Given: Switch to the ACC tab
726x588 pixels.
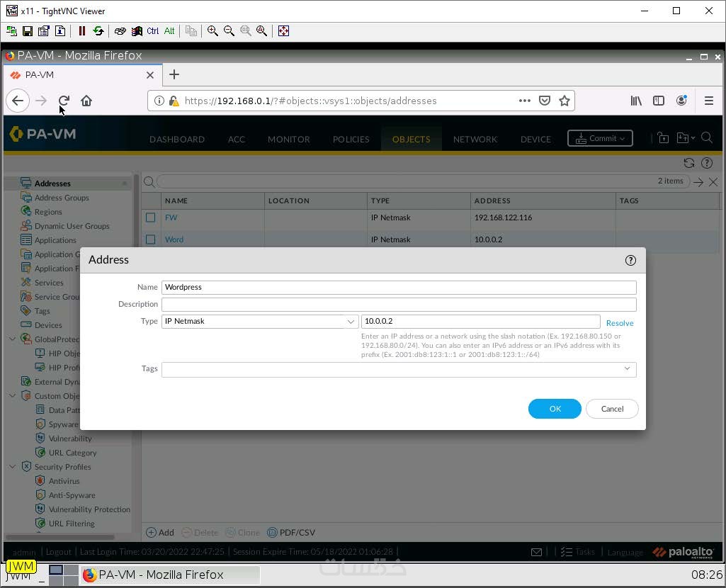Looking at the screenshot, I should click(236, 140).
